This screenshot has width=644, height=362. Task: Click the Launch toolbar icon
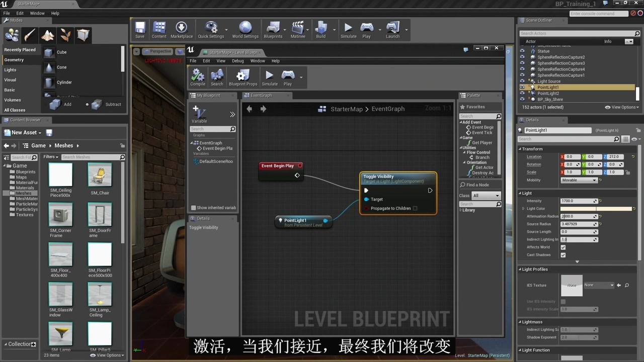(x=393, y=30)
